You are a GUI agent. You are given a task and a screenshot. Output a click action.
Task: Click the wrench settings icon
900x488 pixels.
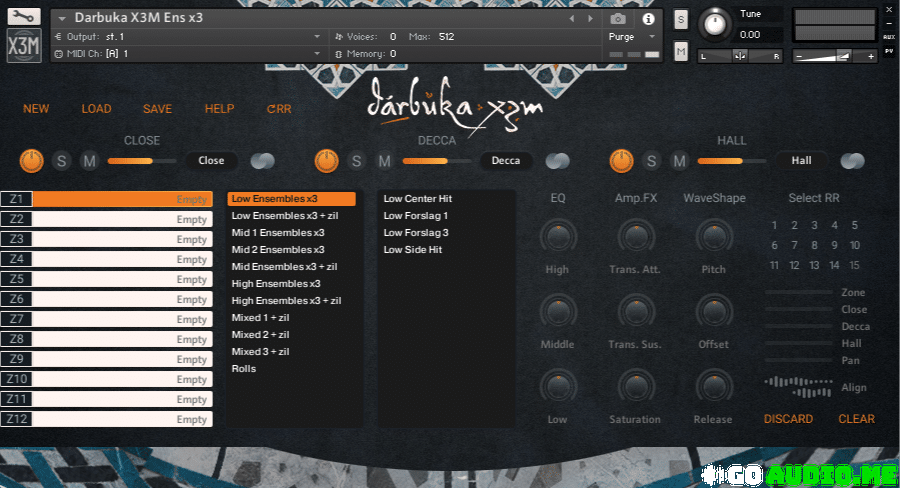pyautogui.click(x=24, y=17)
